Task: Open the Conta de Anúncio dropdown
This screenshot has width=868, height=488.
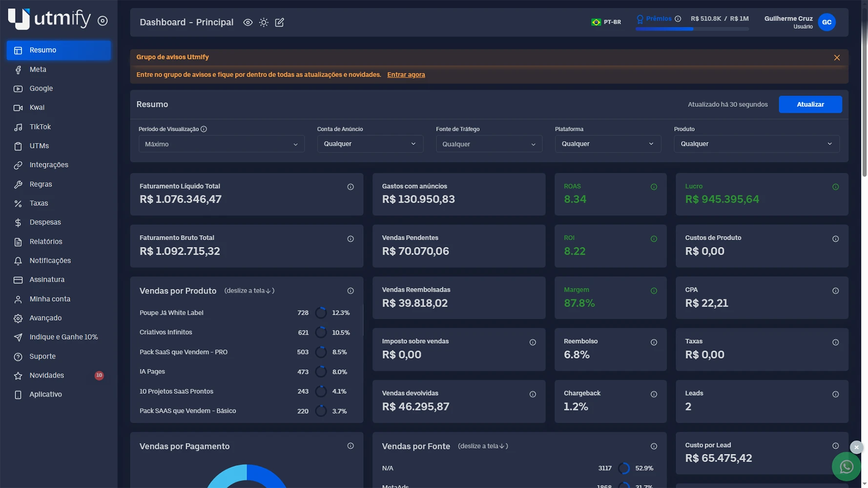Action: pos(370,144)
